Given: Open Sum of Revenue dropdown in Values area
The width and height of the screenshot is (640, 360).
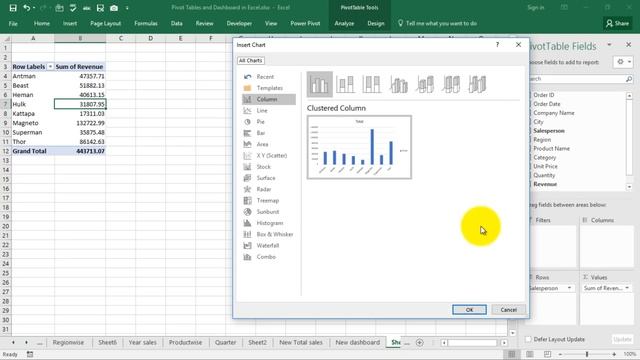Looking at the screenshot, I should 627,288.
